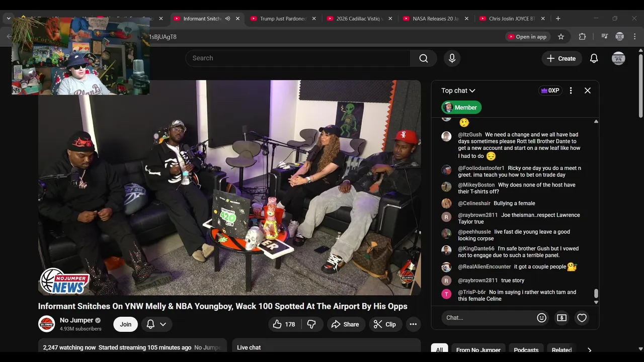
Task: Bookmark this page with star icon
Action: [x=561, y=37]
